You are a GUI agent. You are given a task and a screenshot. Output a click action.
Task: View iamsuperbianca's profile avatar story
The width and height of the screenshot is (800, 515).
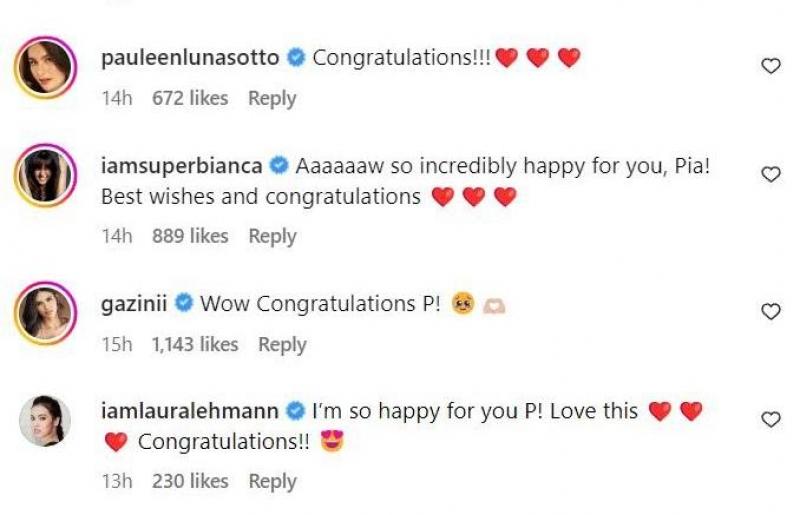44,178
